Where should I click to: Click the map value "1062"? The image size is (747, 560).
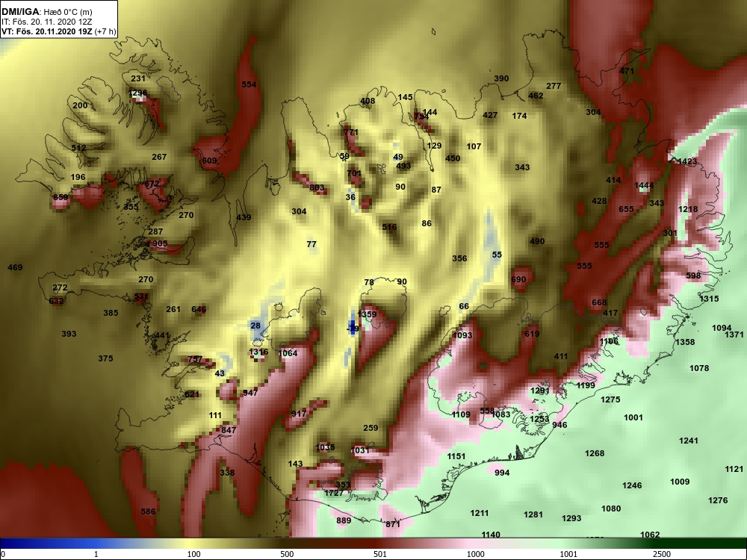tap(650, 535)
